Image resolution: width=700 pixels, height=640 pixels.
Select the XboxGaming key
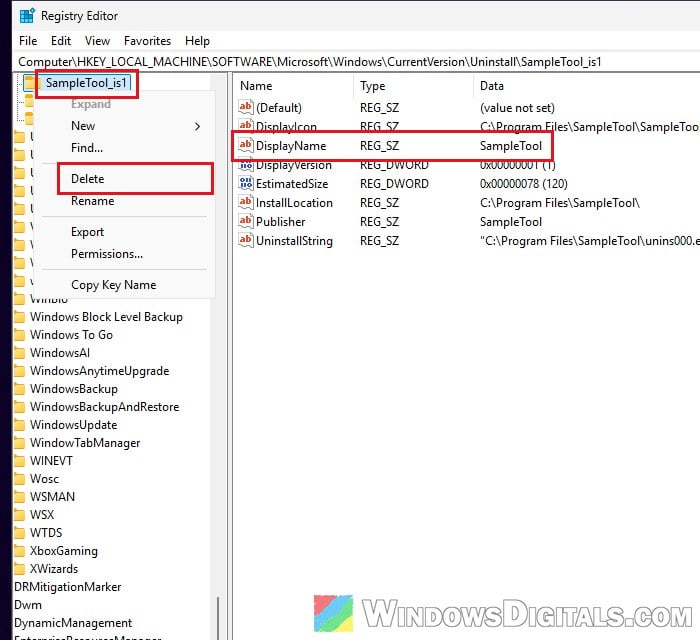[64, 551]
